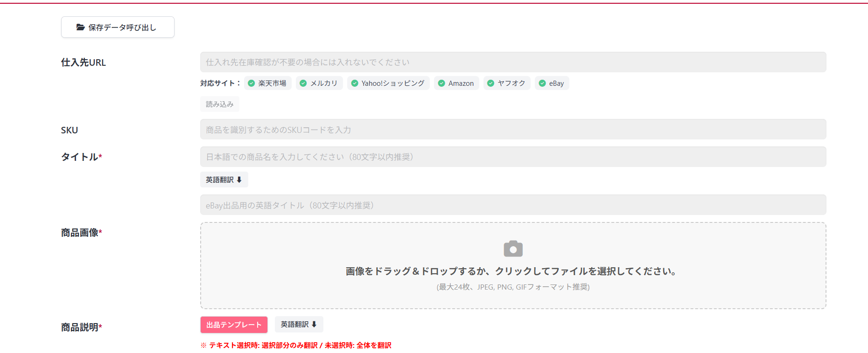Focus the SKU code input field
The image size is (868, 353).
point(513,130)
